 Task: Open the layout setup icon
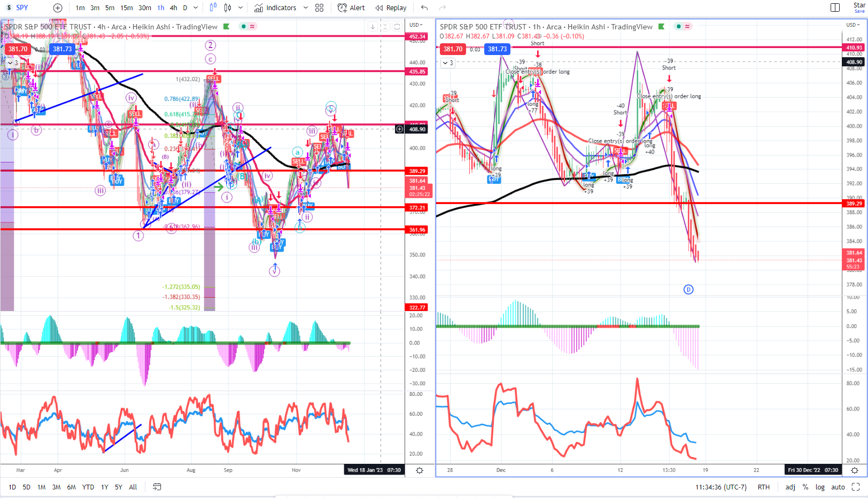[835, 7]
